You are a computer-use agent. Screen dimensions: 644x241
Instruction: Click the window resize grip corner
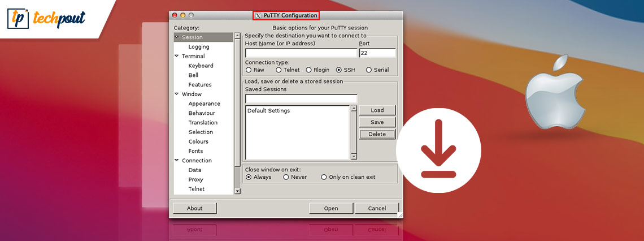[400, 214]
